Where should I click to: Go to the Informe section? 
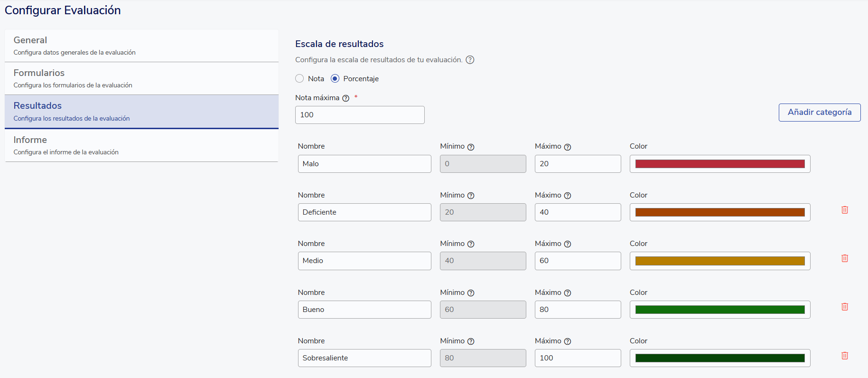click(141, 145)
